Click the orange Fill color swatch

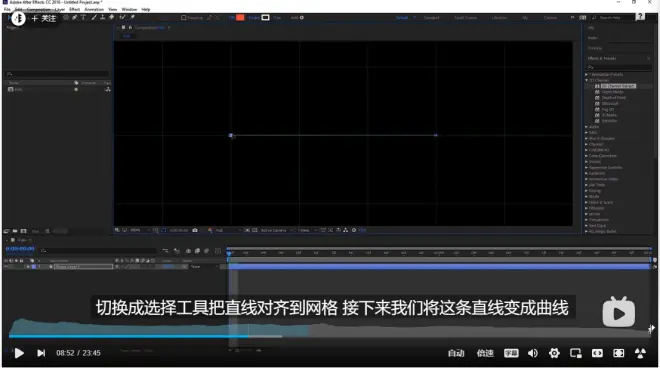pyautogui.click(x=240, y=17)
